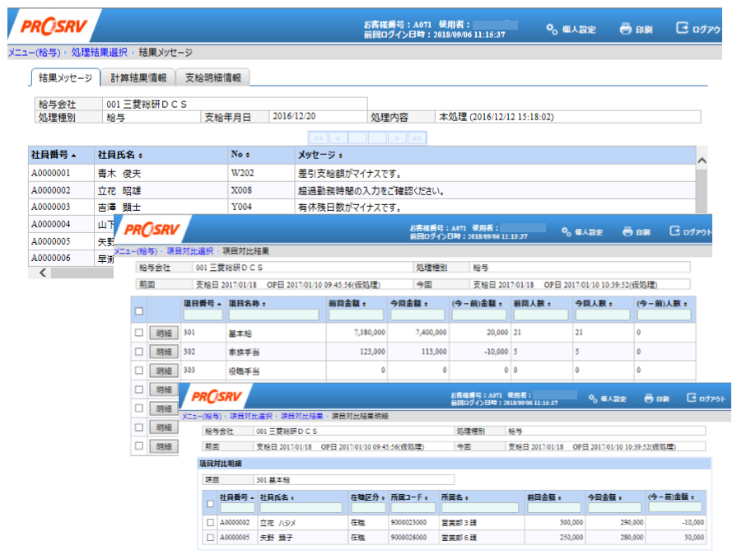Open 個人設定 gear in 結果メッセージ screen header

(552, 29)
